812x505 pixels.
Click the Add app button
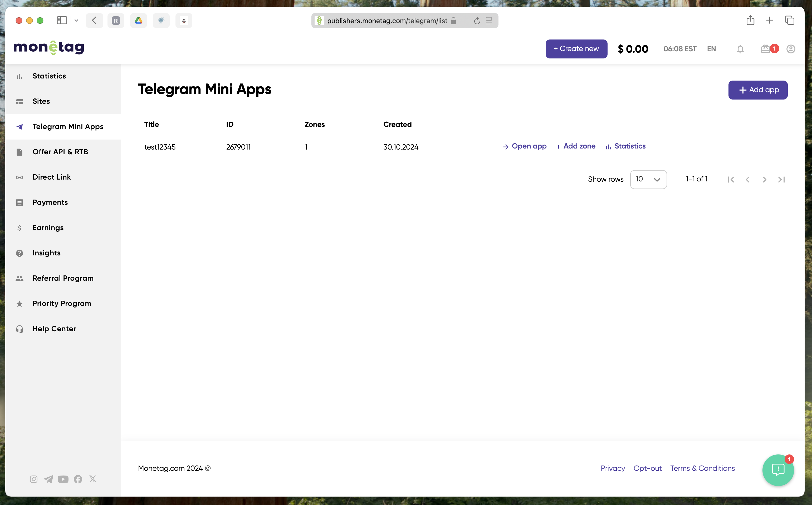pos(758,90)
